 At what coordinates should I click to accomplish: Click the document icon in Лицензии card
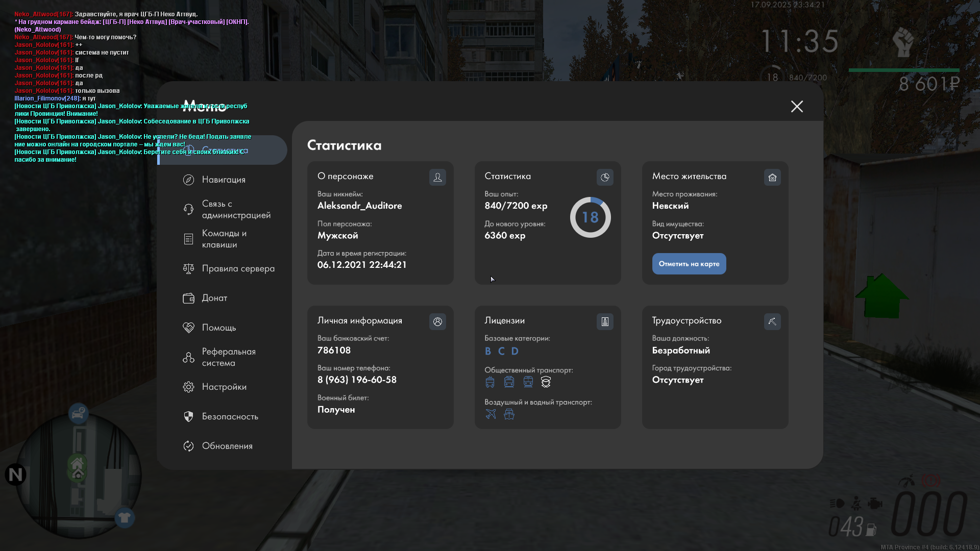pyautogui.click(x=605, y=321)
